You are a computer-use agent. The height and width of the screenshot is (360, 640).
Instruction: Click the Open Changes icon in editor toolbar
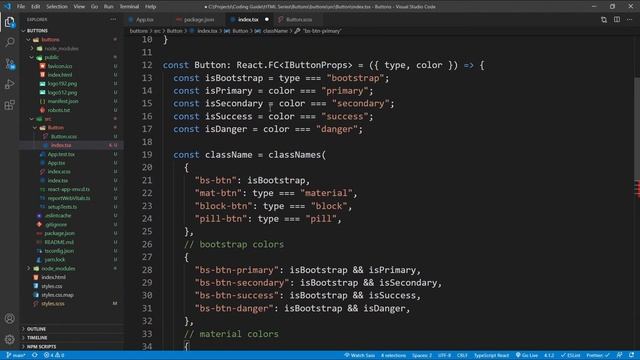[604, 20]
